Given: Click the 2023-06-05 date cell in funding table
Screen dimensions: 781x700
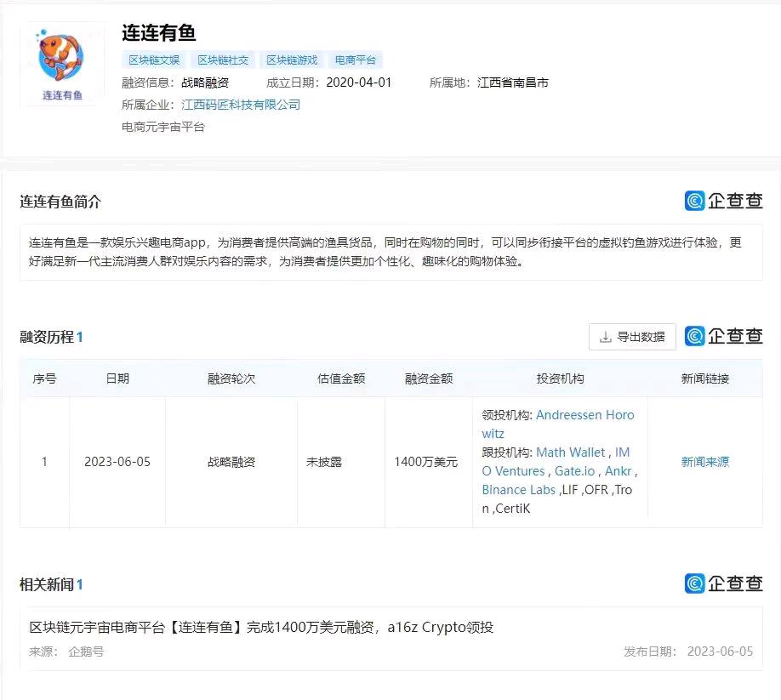Looking at the screenshot, I should pos(117,462).
